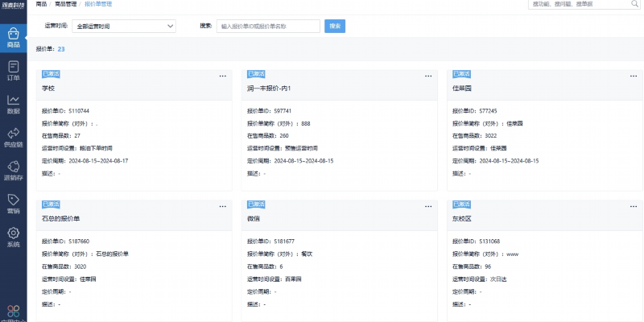Open the 商品 section in sidebar

click(13, 37)
